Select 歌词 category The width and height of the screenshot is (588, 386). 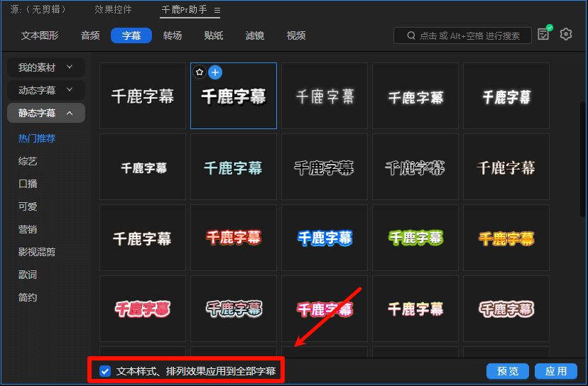tap(28, 275)
